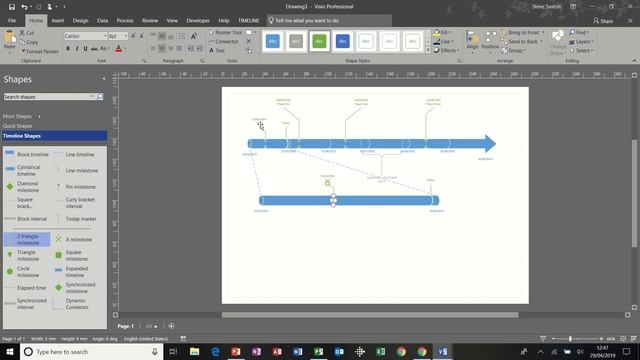The width and height of the screenshot is (640, 360).
Task: Pick the Diamond milestone shape
Action: pos(27,187)
